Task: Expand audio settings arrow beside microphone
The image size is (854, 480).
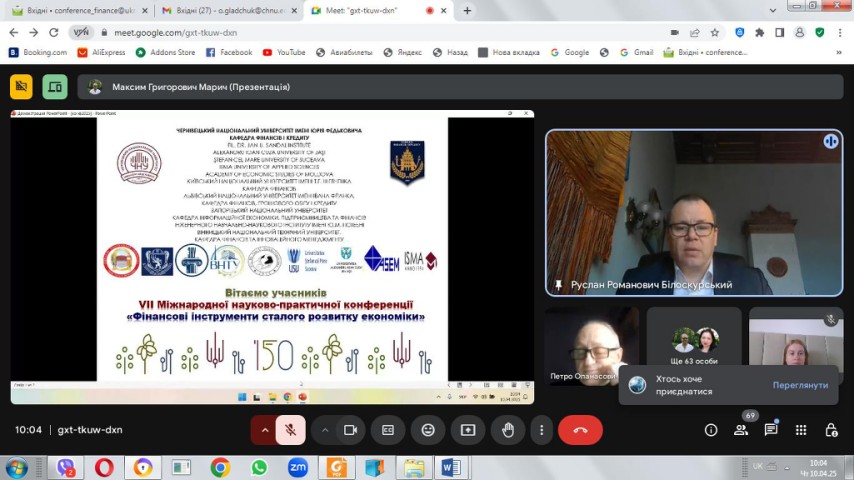Action: point(265,430)
